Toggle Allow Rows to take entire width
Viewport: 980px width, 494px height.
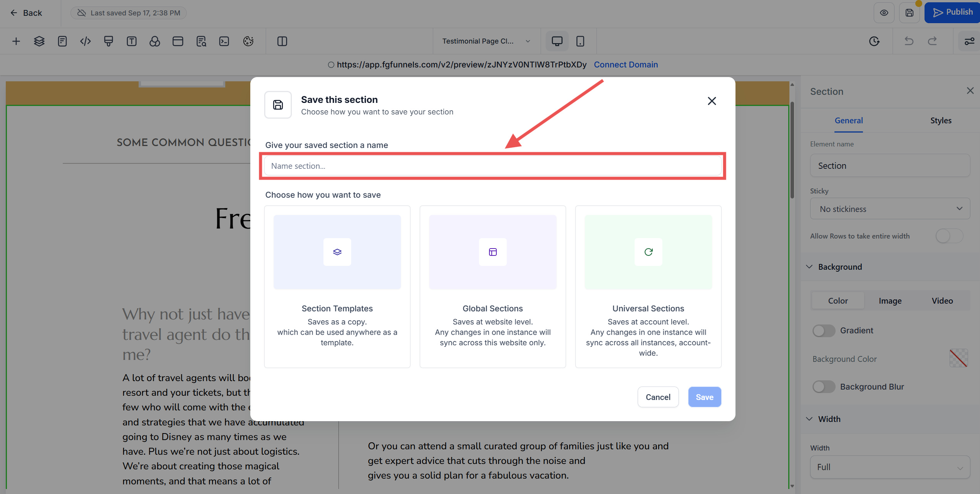[x=949, y=236]
